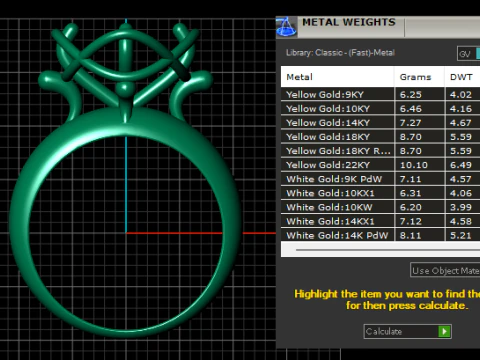Click the 6.49 DWT value
The image size is (480, 360).
tap(461, 165)
